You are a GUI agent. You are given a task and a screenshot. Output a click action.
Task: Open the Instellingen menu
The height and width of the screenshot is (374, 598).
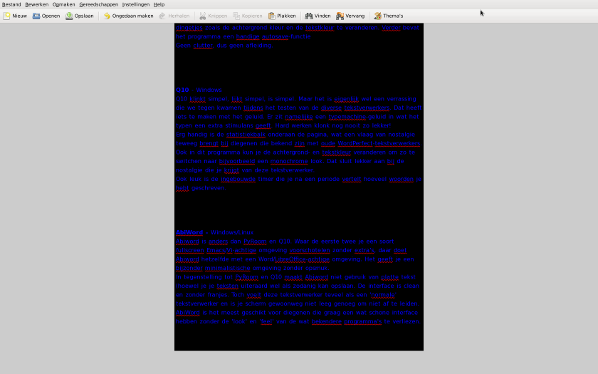(x=136, y=5)
